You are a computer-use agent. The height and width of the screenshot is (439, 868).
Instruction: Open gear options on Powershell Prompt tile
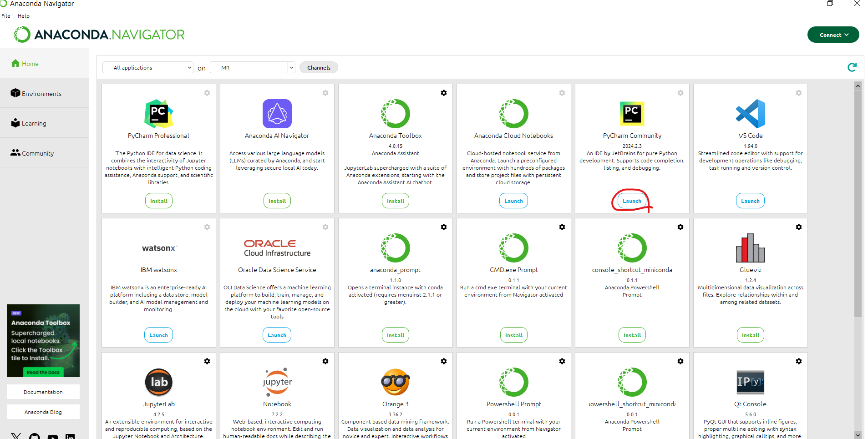[562, 361]
